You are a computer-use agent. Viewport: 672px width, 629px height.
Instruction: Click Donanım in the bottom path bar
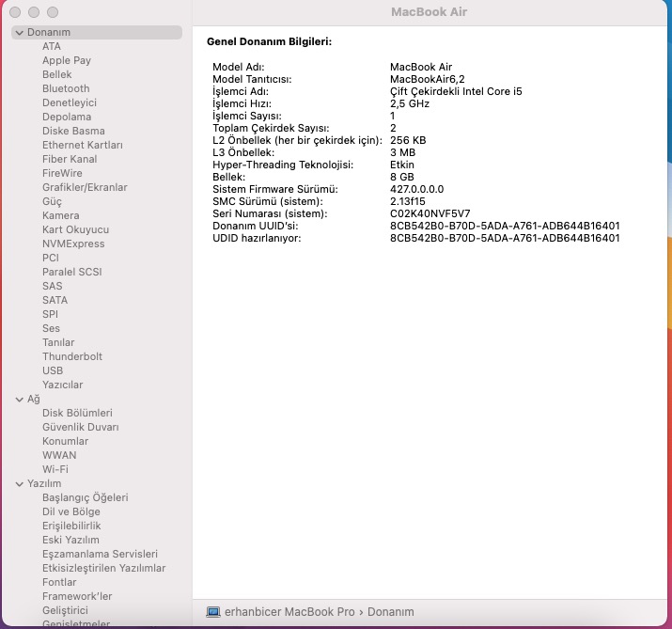390,612
